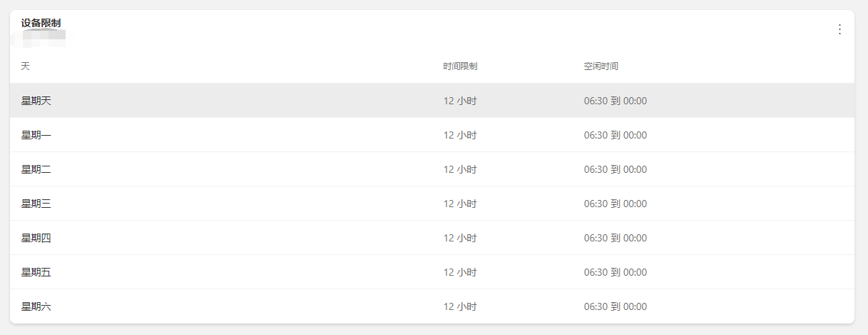Image resolution: width=868 pixels, height=335 pixels.
Task: Select the 星期五 row label
Action: pyautogui.click(x=36, y=272)
